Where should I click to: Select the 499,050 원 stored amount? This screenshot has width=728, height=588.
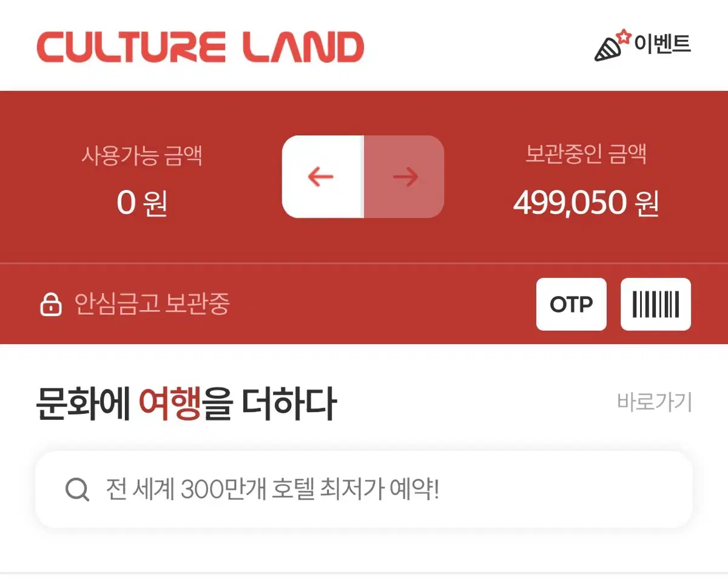[x=585, y=203]
